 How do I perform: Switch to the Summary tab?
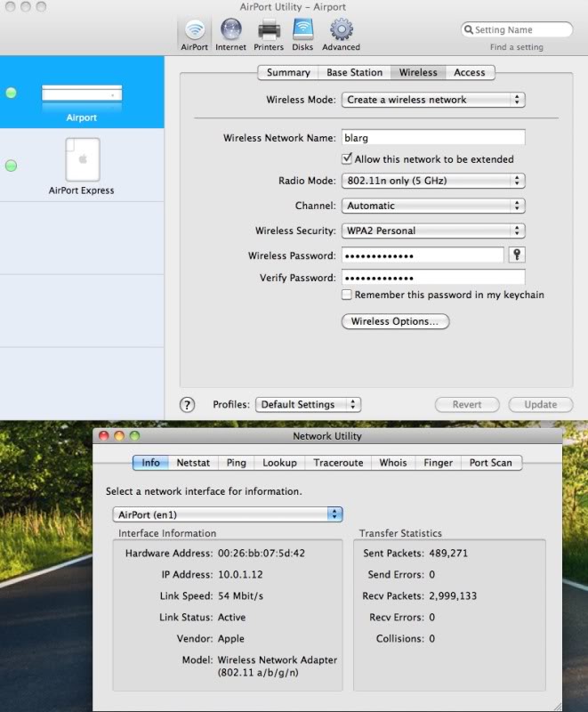[x=288, y=73]
